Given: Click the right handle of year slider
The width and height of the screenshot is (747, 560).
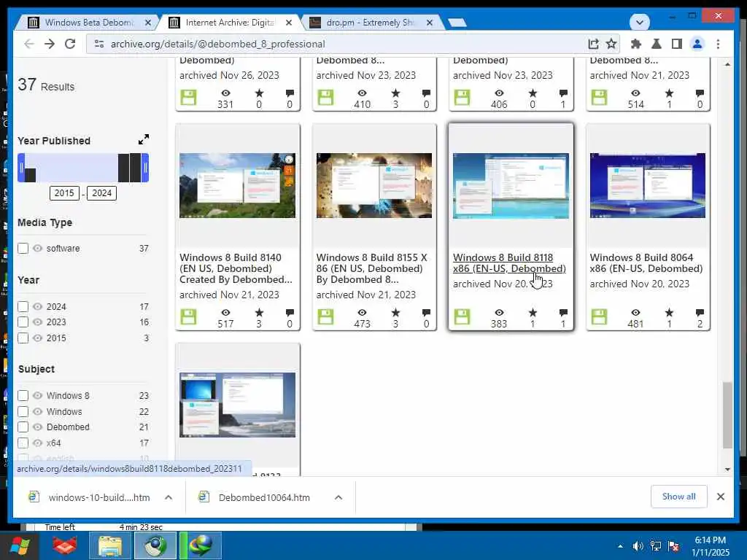Looking at the screenshot, I should point(145,168).
